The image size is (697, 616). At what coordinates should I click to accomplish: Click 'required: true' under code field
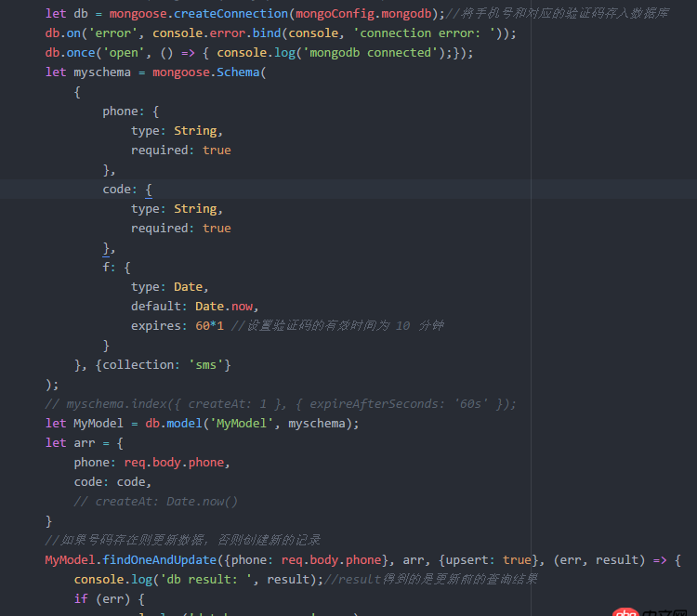pos(181,229)
